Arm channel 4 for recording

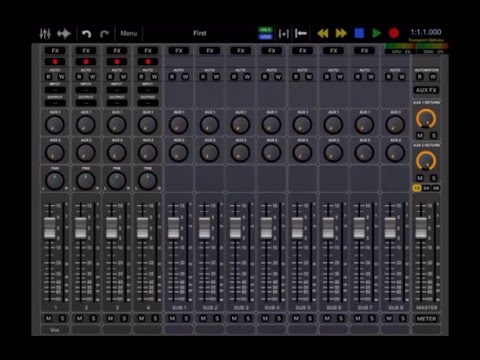(x=148, y=62)
